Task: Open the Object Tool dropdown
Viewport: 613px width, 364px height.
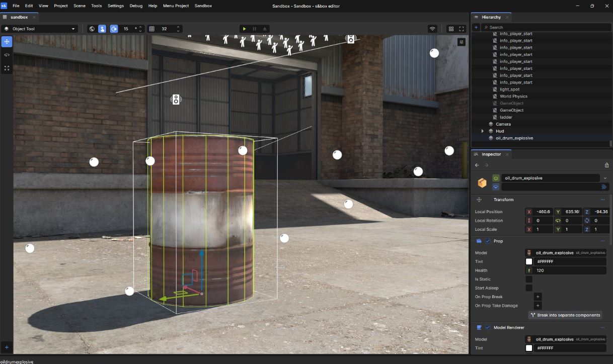Action: click(x=39, y=29)
